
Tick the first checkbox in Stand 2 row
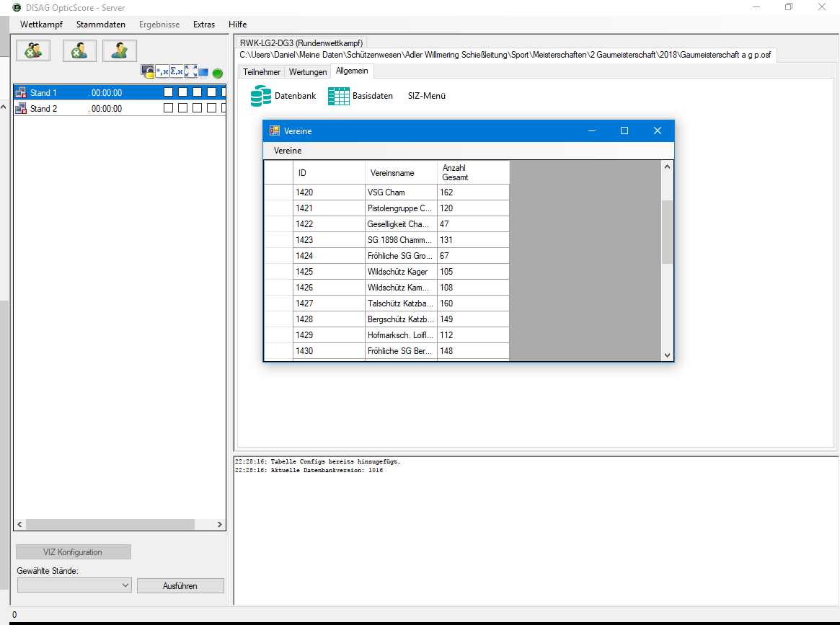168,108
